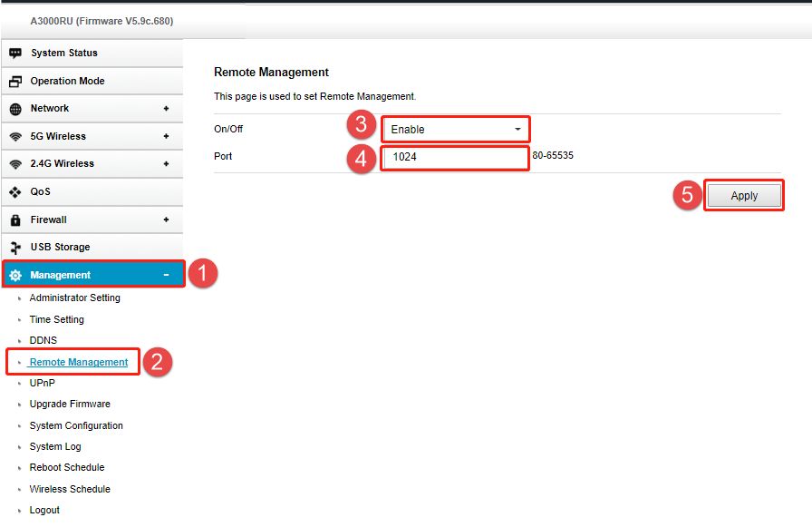Click the 5G Wireless wifi icon

15,137
